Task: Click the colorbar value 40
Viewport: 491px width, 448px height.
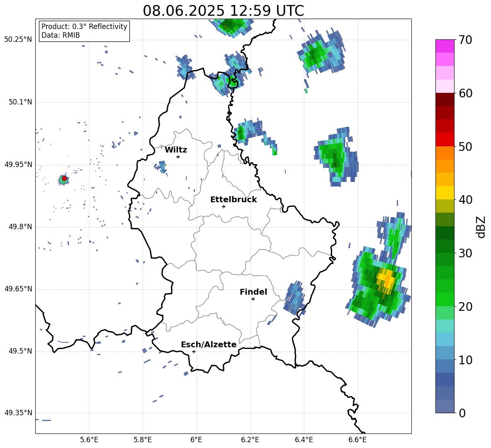Action: pos(465,200)
